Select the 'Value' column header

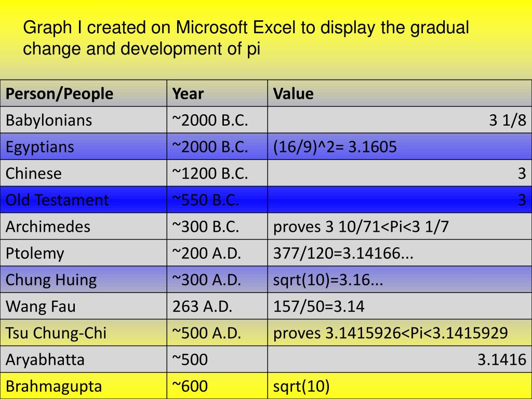tap(400, 94)
